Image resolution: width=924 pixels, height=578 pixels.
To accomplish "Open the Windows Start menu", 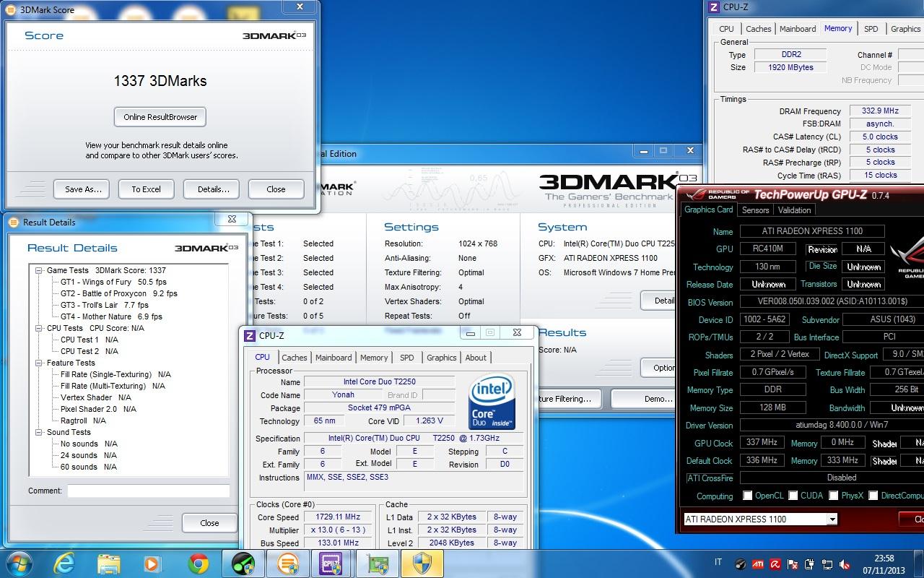I will coord(19,563).
